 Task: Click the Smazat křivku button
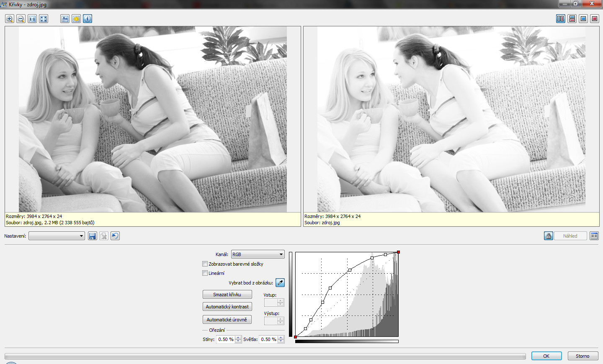click(x=227, y=295)
